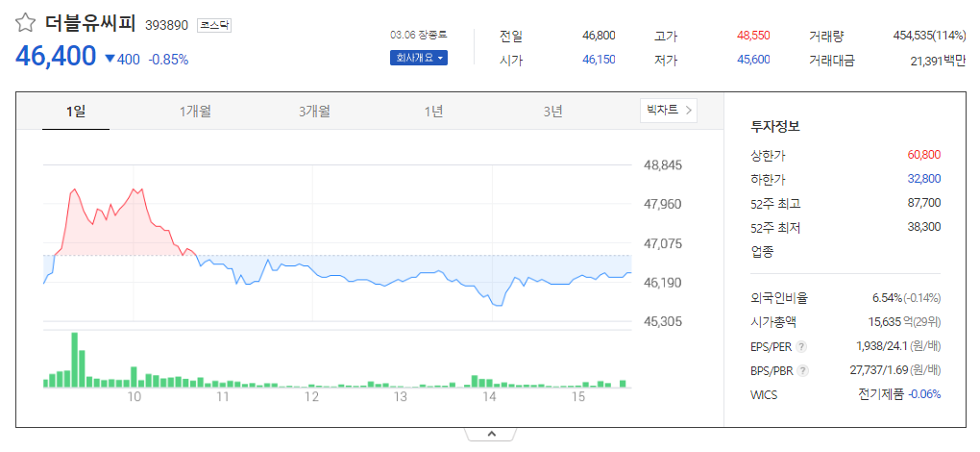The image size is (980, 452).
Task: Click the 고가 value 48,550
Action: pyautogui.click(x=753, y=36)
